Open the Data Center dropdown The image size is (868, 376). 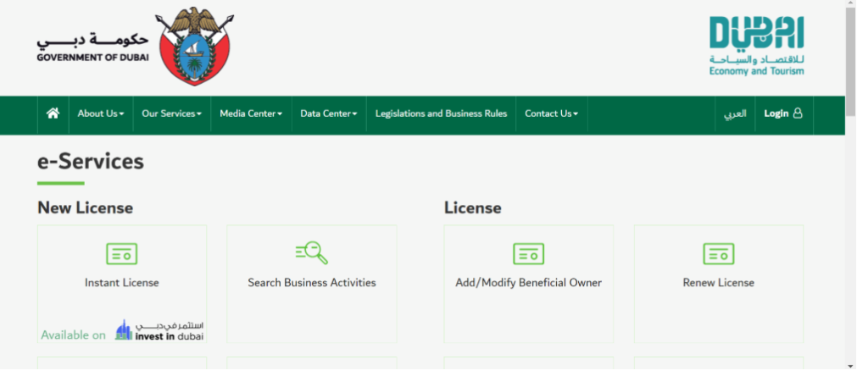[328, 113]
